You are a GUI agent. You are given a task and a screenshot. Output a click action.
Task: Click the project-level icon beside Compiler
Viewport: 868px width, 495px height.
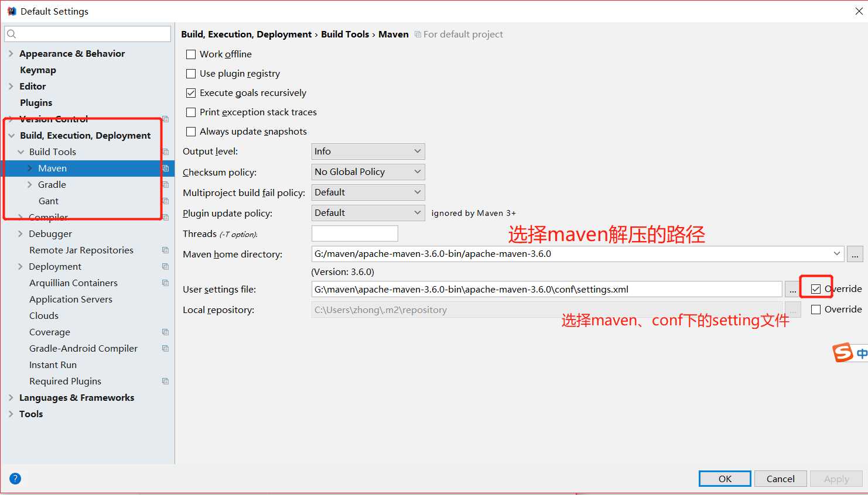pyautogui.click(x=166, y=218)
